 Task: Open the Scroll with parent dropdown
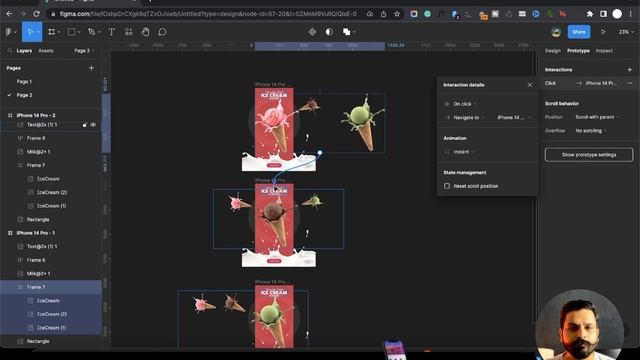[x=597, y=117]
